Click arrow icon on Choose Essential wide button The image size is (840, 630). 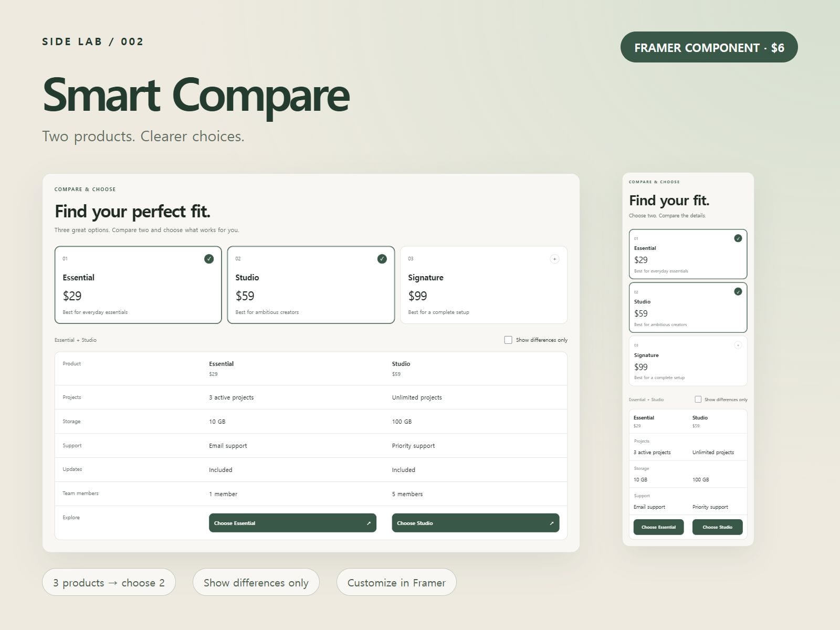point(369,523)
